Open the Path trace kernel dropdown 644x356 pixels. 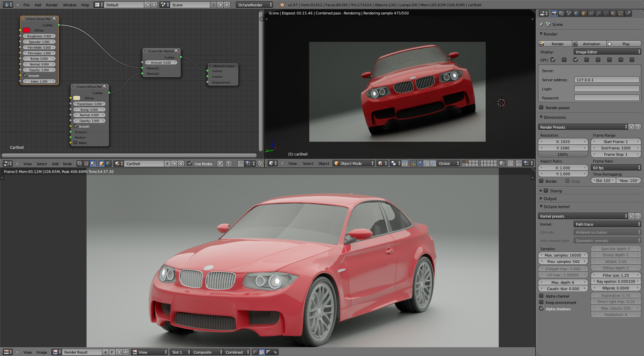pyautogui.click(x=607, y=224)
